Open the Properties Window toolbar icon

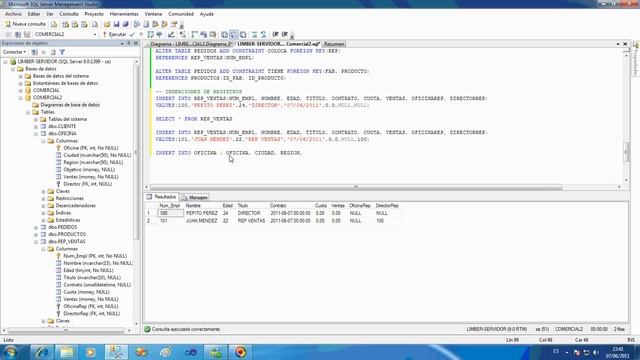(174, 24)
